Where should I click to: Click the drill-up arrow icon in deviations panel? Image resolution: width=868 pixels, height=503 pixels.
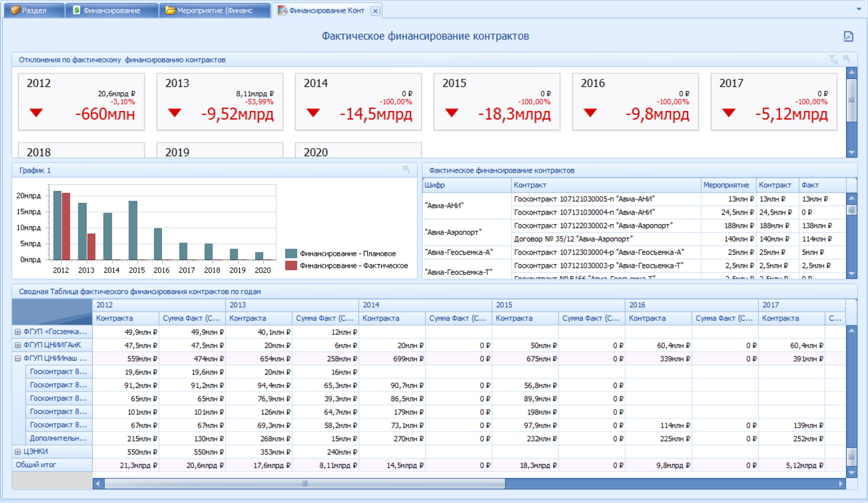847,60
